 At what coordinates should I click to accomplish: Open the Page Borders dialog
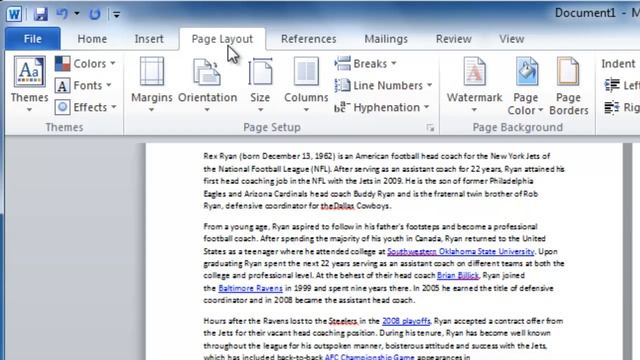pyautogui.click(x=569, y=86)
